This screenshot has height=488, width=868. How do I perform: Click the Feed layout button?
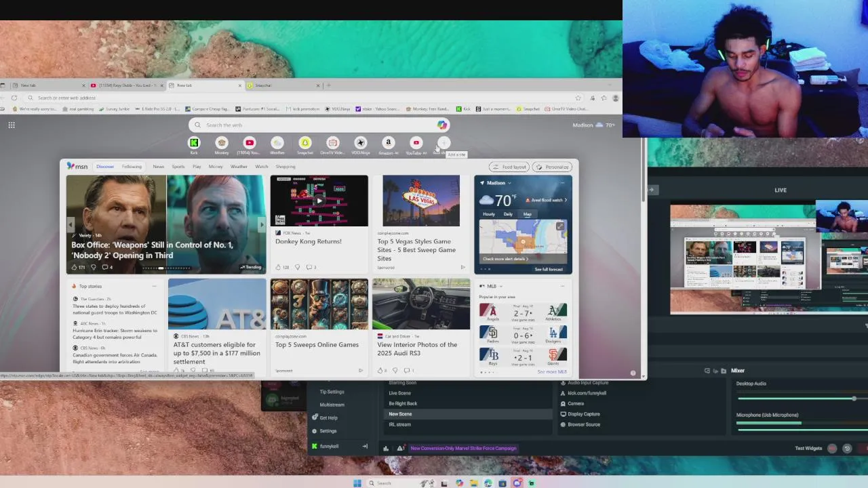[509, 167]
